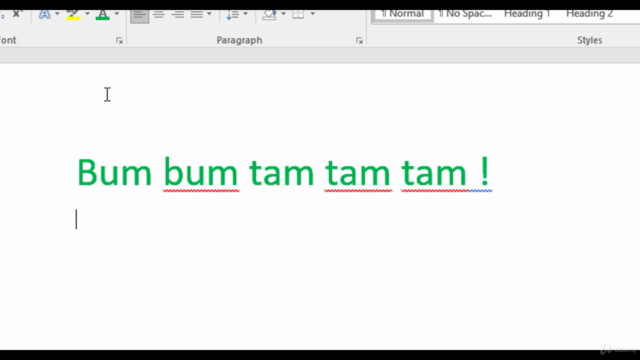Apply the Heading 2 style
The image size is (640, 360).
pos(589,14)
